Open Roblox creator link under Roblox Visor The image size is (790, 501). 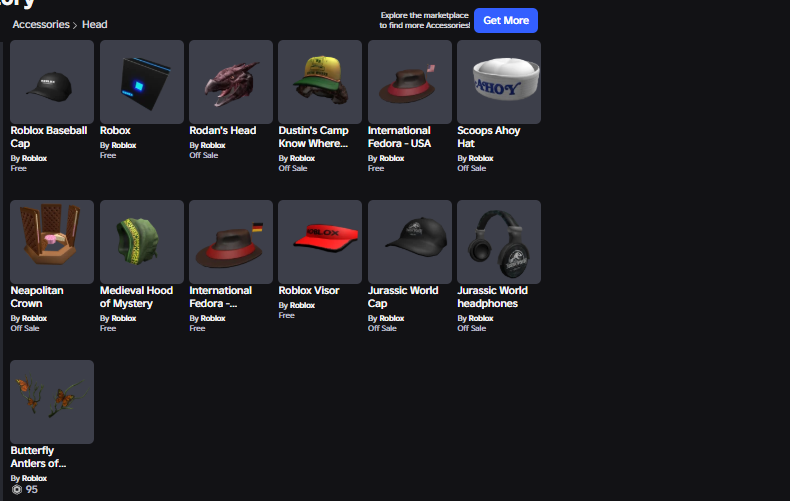(302, 305)
